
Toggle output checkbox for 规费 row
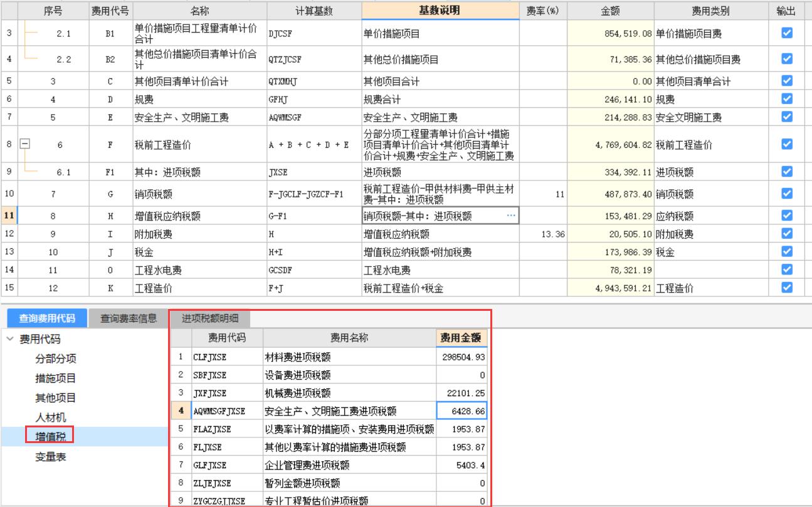point(787,99)
